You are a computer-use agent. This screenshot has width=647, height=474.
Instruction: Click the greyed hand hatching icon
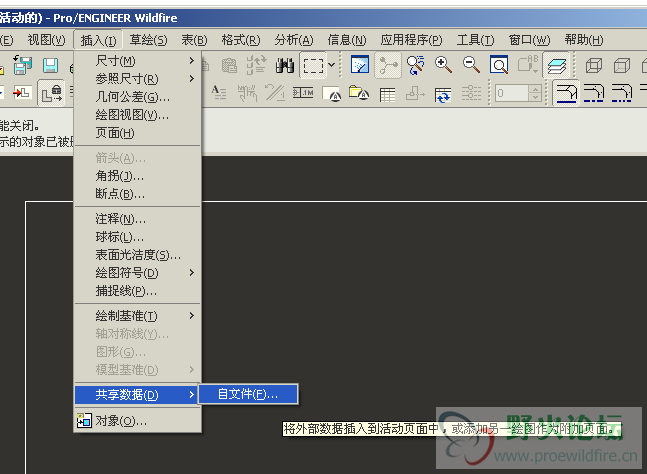(247, 93)
